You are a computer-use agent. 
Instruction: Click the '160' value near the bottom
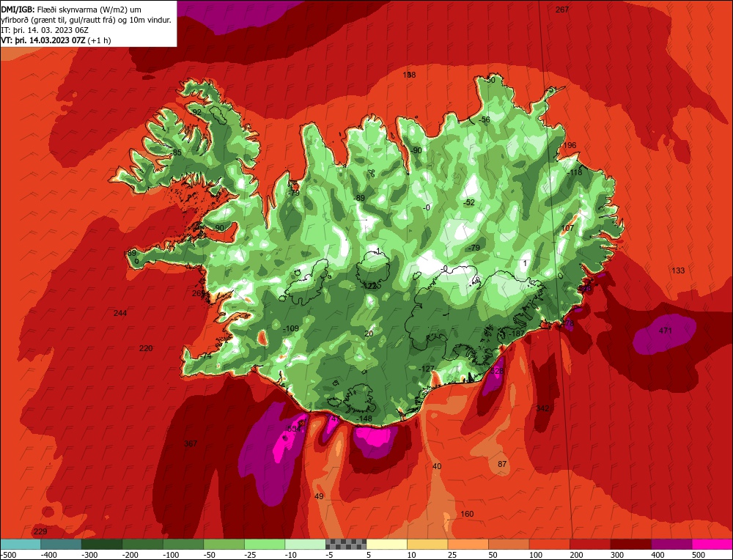(467, 514)
